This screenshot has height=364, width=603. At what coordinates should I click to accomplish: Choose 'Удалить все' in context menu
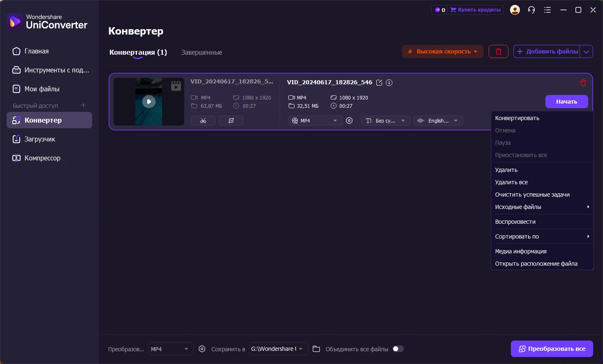click(511, 182)
